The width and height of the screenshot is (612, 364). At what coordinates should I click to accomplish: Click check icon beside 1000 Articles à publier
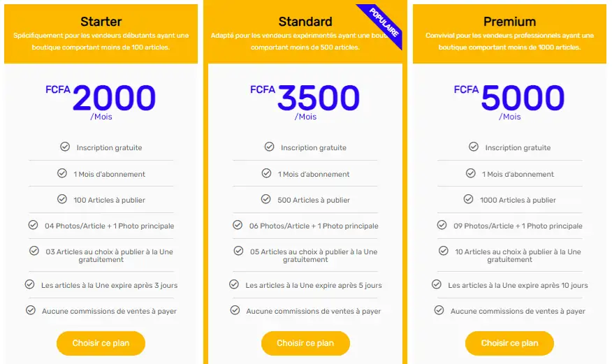(x=468, y=199)
